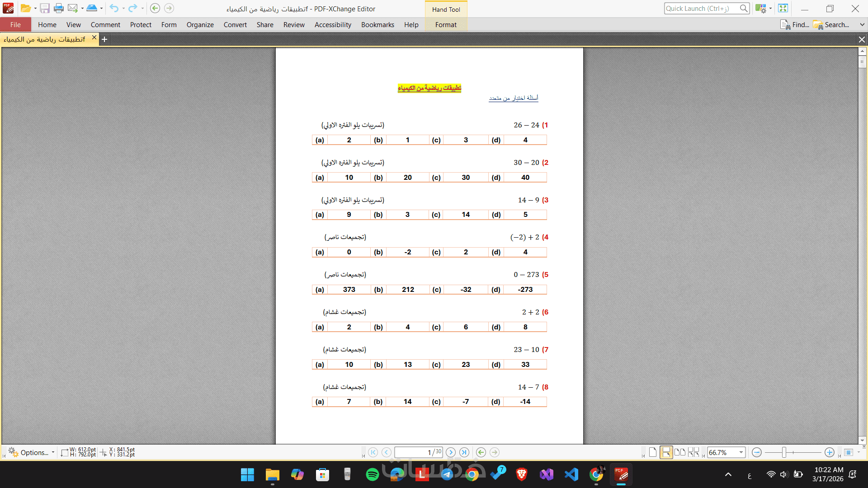Enable two pages facing layout
Viewport: 868px width, 488px height.
680,452
